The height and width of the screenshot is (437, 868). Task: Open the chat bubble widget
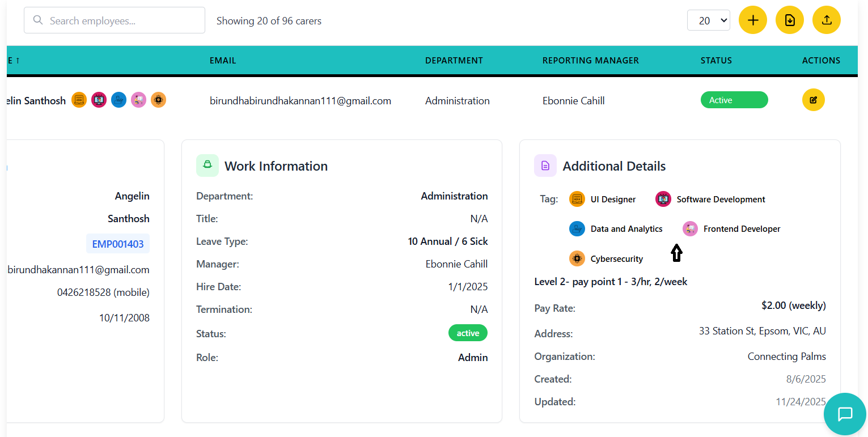845,414
